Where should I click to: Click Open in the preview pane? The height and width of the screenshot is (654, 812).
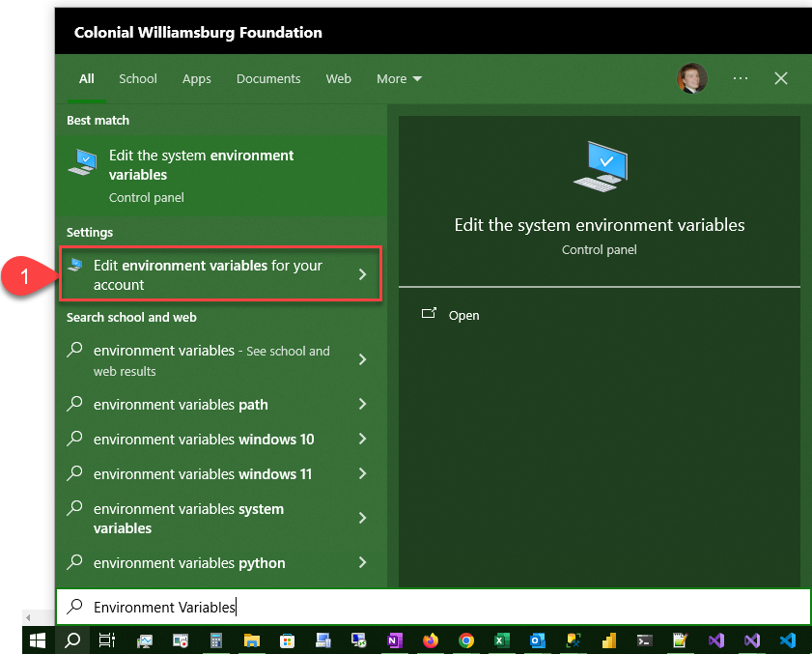[463, 315]
